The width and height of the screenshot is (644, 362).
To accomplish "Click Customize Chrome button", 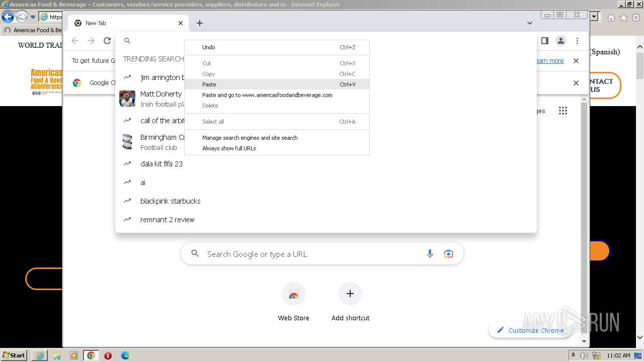I will click(x=530, y=330).
